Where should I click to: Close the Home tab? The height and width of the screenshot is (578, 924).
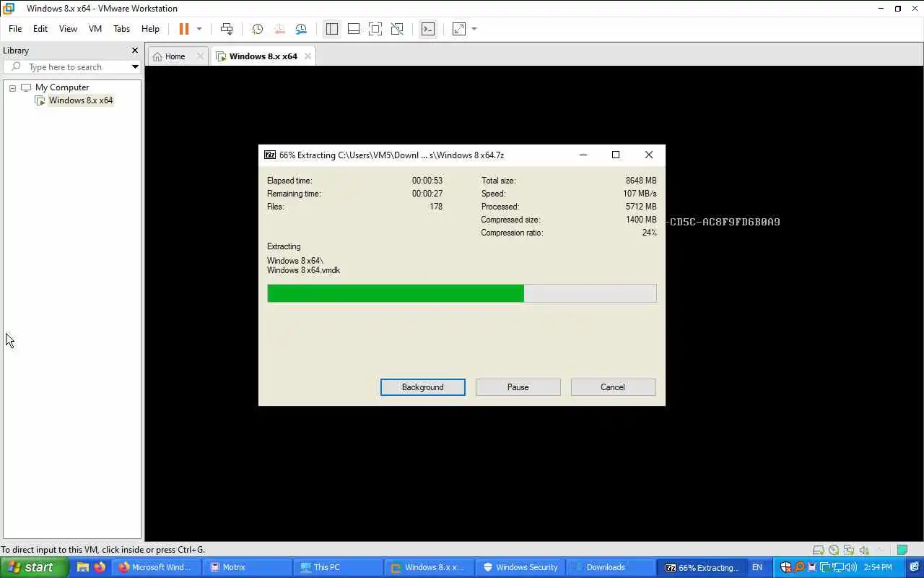[x=201, y=56]
